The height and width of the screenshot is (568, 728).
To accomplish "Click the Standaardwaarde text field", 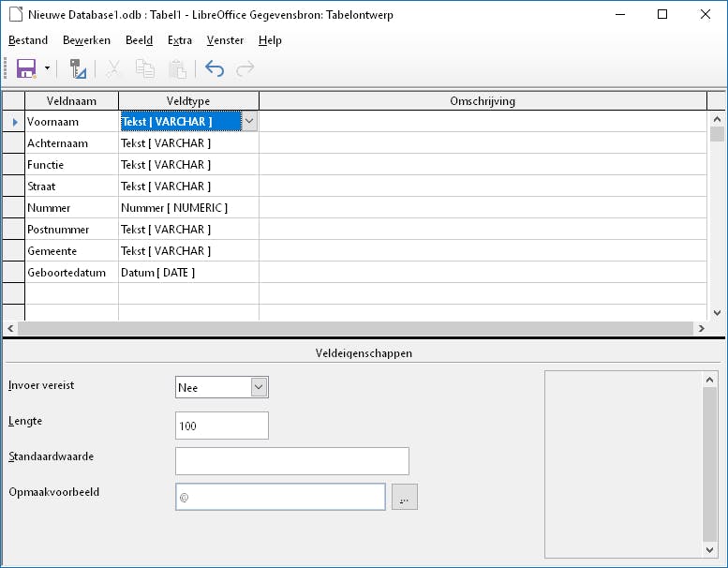I will [291, 461].
